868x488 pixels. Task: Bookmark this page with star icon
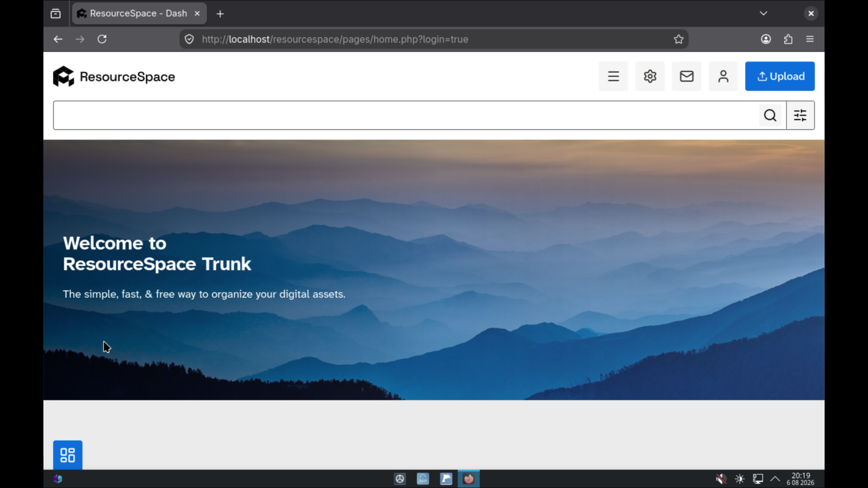678,39
